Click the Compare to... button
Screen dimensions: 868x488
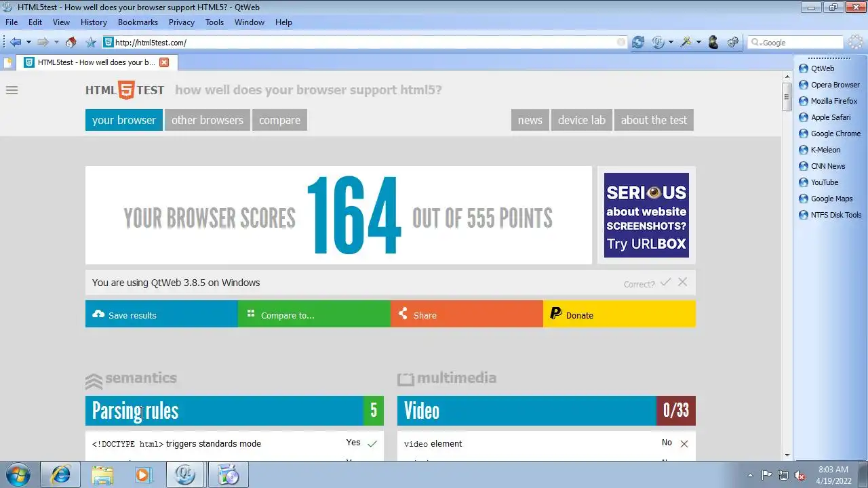[314, 314]
